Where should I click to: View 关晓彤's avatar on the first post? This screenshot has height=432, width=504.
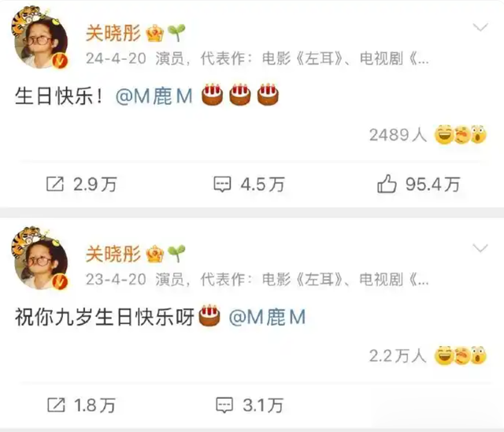[40, 39]
